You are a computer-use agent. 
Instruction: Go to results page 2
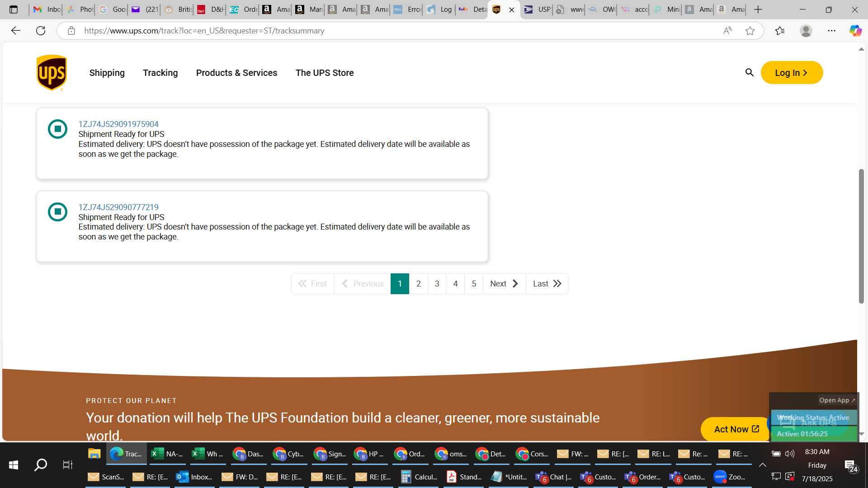(x=419, y=284)
